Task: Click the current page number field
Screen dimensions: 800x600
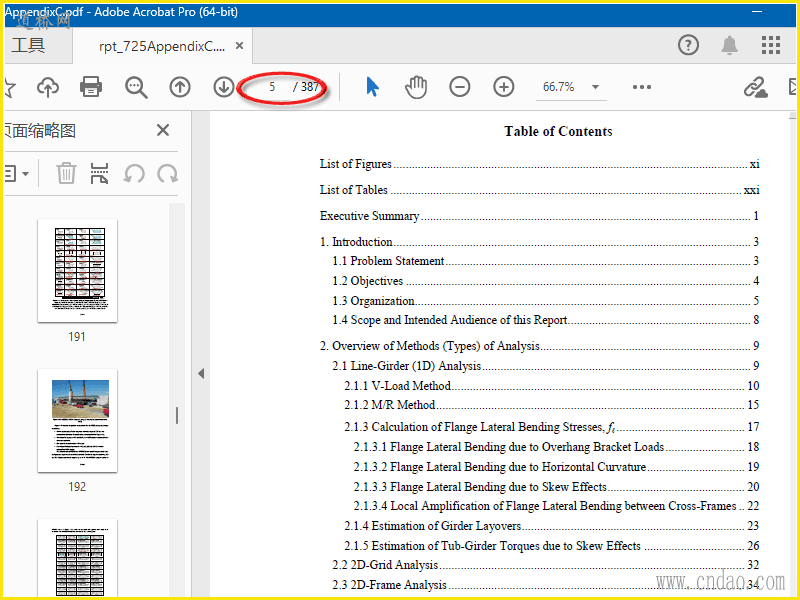Action: point(272,87)
